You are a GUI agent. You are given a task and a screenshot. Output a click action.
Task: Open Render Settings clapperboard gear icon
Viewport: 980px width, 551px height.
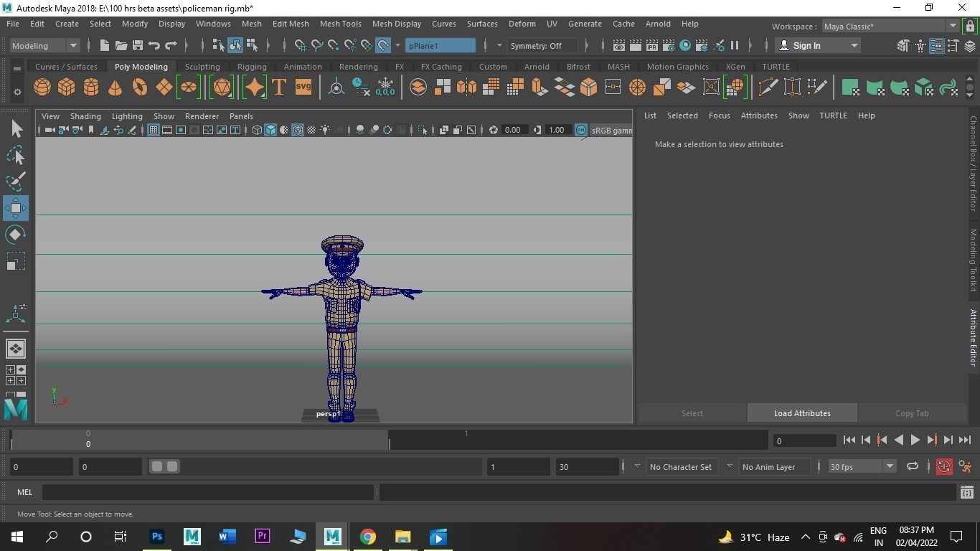coord(669,45)
